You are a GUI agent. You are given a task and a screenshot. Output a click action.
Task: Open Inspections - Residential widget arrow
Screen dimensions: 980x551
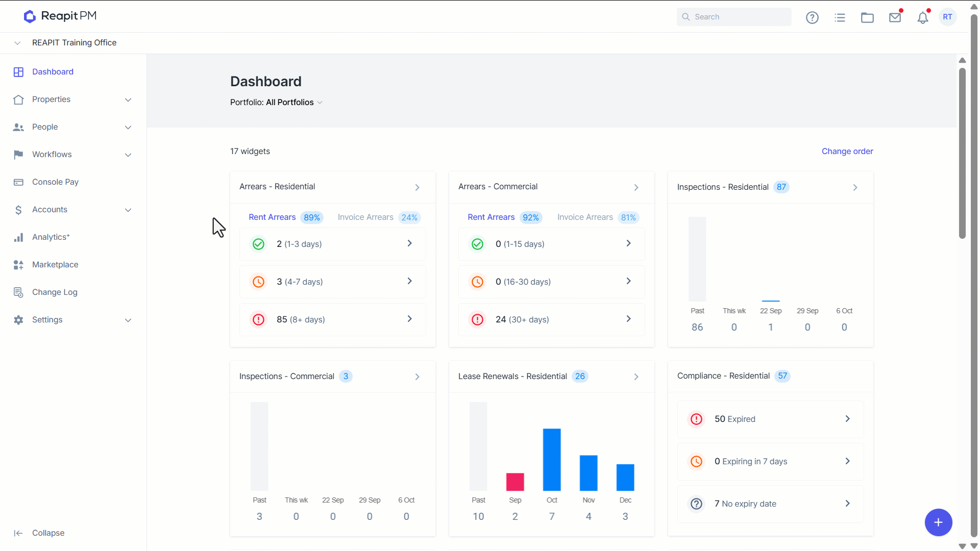coord(855,187)
